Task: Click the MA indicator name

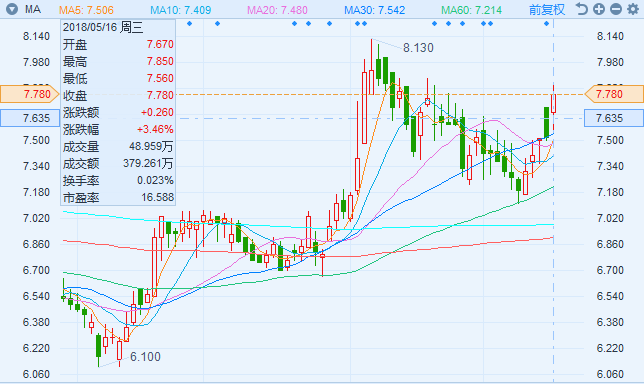Action: 33,9
